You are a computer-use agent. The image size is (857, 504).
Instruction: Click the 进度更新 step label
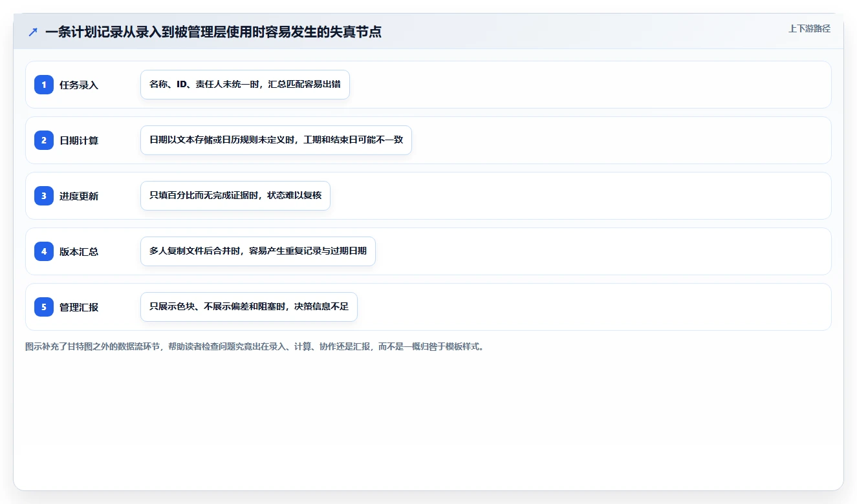click(x=79, y=196)
